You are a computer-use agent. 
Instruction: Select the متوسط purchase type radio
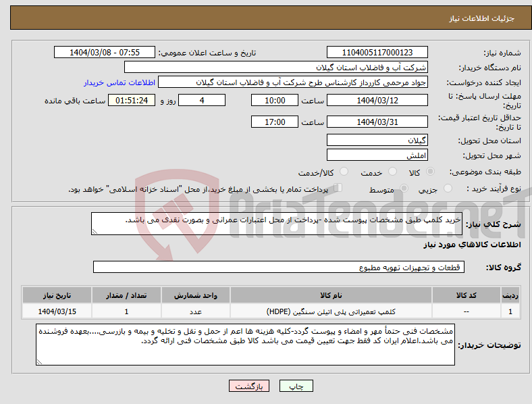(x=404, y=188)
